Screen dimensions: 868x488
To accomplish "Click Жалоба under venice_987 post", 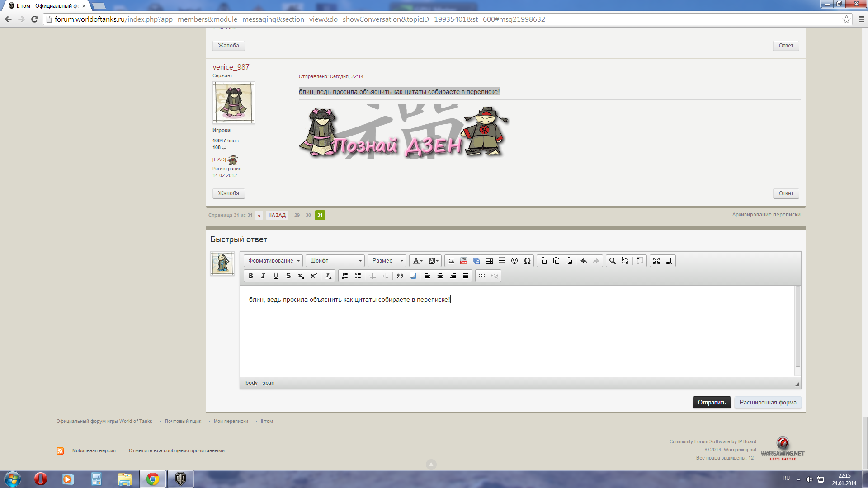I will (229, 193).
